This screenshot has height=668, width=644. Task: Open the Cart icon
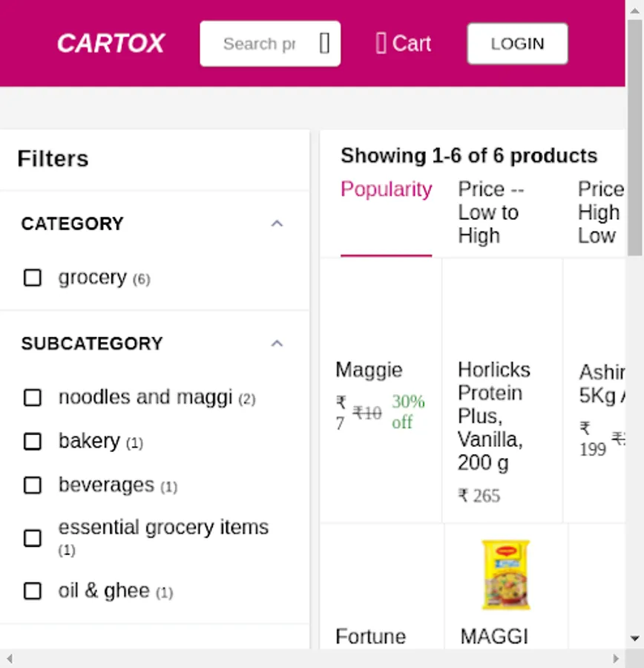click(381, 44)
